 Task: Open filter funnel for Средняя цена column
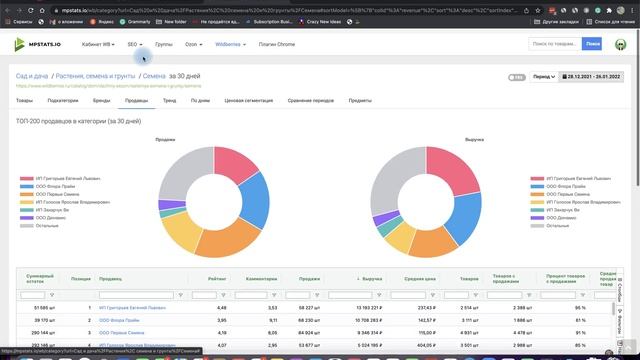(433, 295)
